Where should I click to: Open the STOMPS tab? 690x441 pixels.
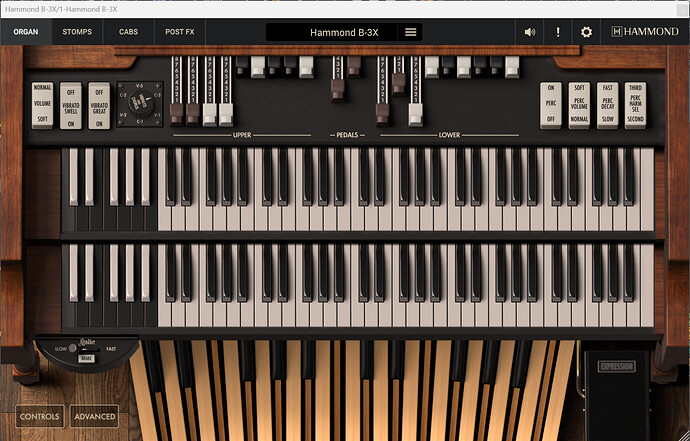point(77,32)
